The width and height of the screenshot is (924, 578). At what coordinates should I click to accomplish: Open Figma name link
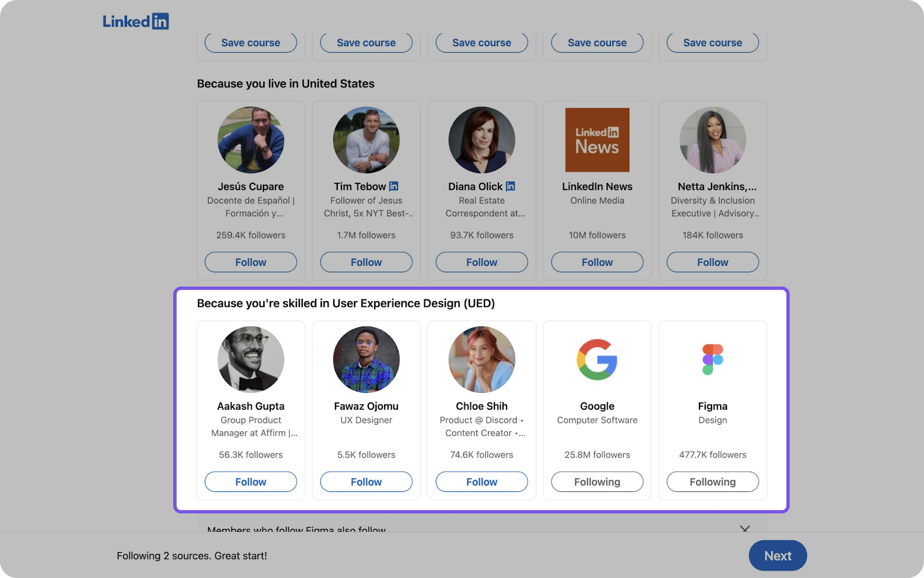713,406
